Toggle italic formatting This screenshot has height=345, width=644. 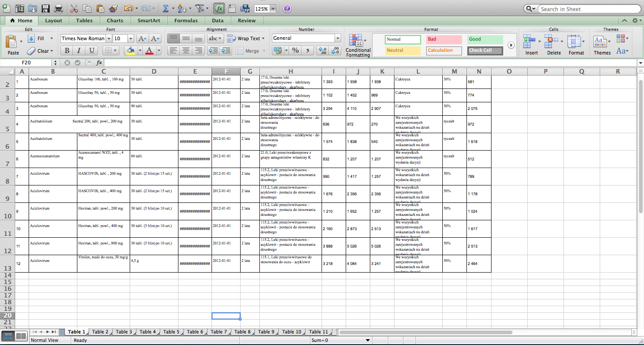tap(78, 50)
